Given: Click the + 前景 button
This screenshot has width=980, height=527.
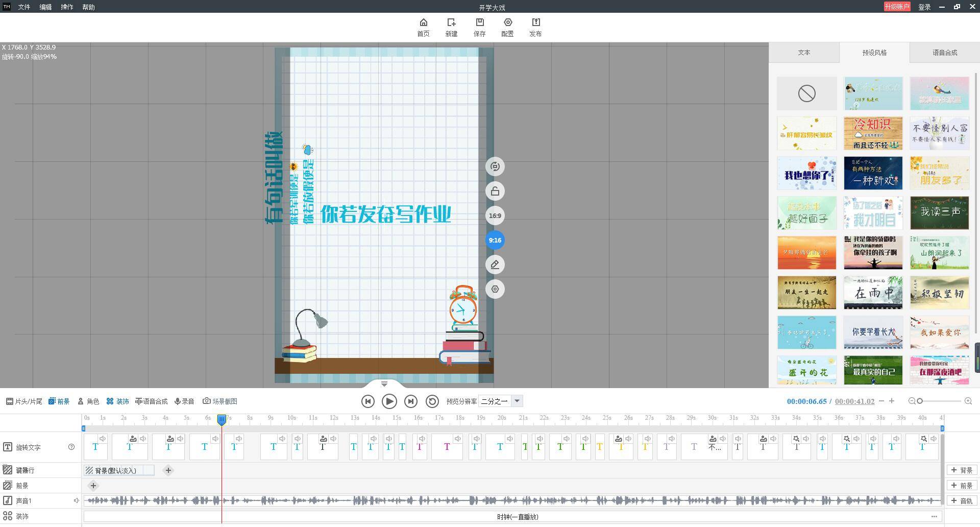Looking at the screenshot, I should tap(962, 486).
